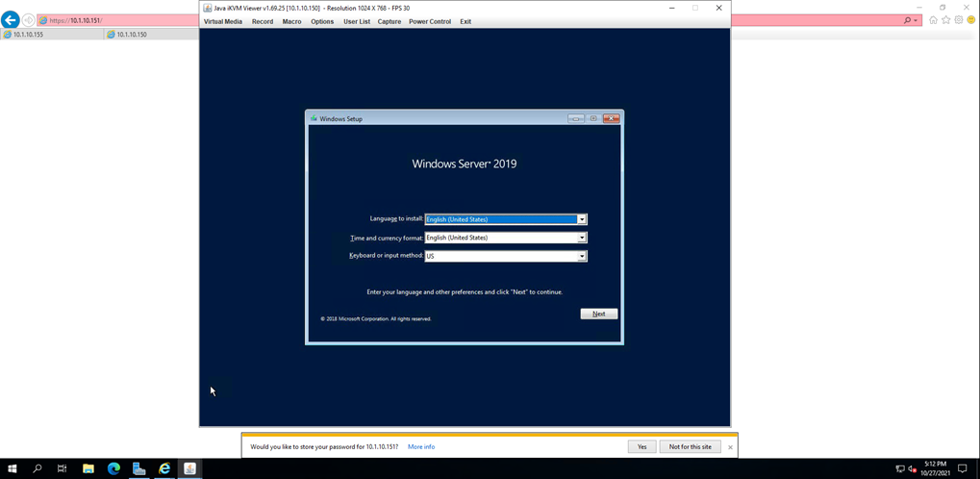Open the Record menu
This screenshot has height=479, width=980.
(263, 21)
